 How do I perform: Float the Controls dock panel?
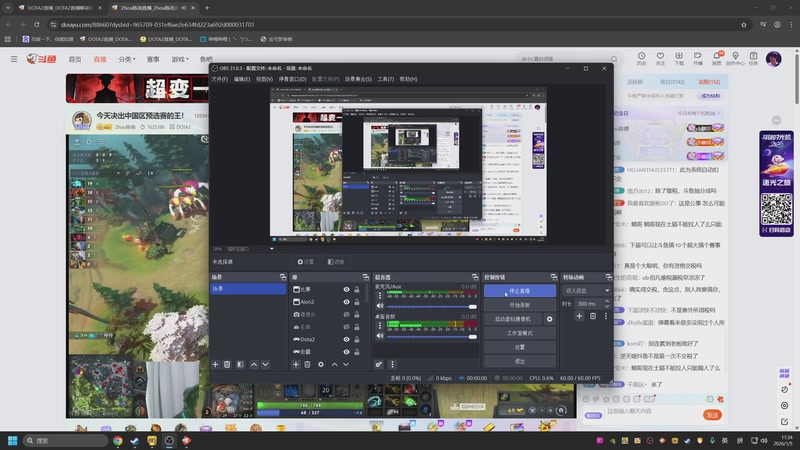[554, 277]
